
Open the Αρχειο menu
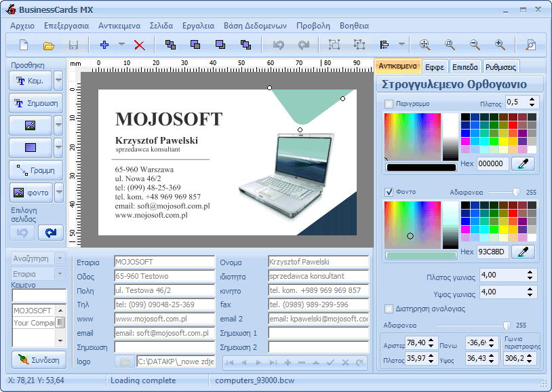pyautogui.click(x=22, y=26)
